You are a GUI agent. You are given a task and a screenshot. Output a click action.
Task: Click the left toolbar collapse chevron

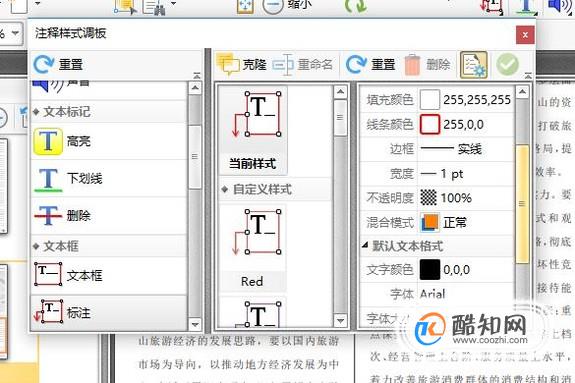click(197, 76)
